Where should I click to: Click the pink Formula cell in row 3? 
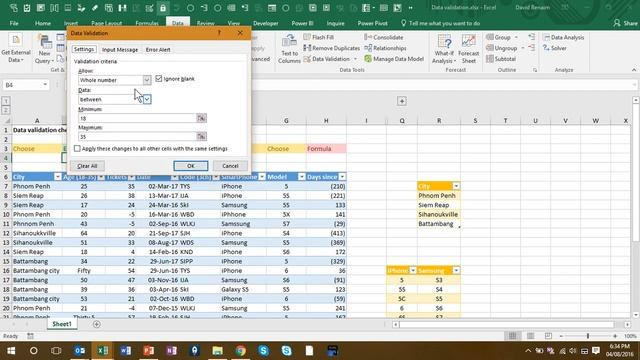[326, 149]
